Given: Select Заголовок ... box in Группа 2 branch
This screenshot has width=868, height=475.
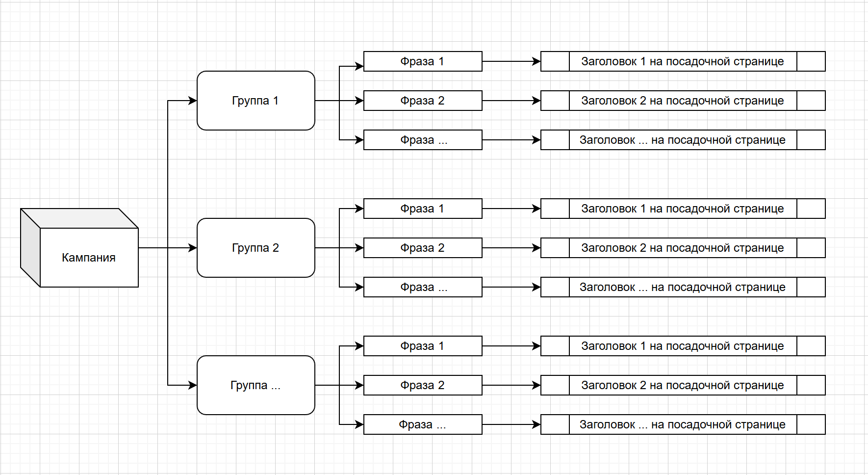Looking at the screenshot, I should (683, 287).
